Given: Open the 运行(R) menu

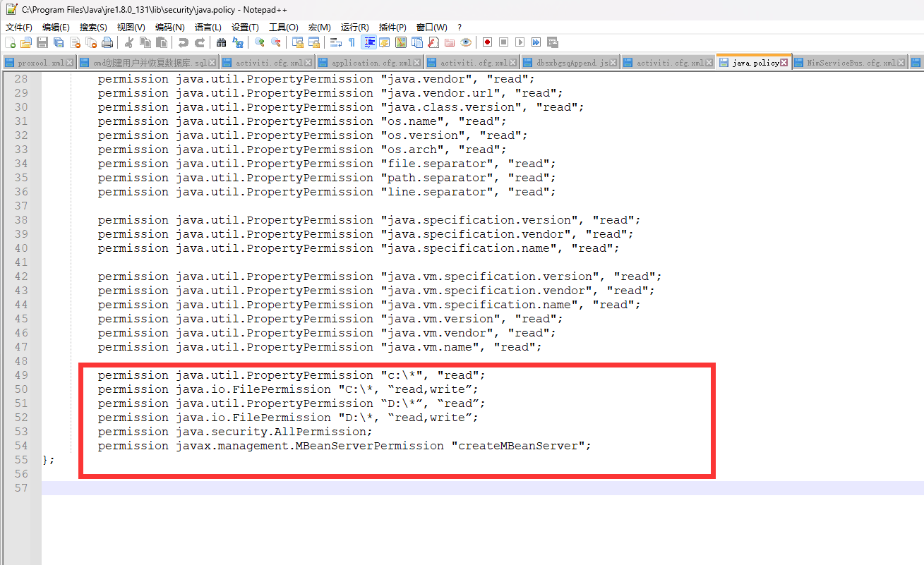Looking at the screenshot, I should [x=354, y=27].
